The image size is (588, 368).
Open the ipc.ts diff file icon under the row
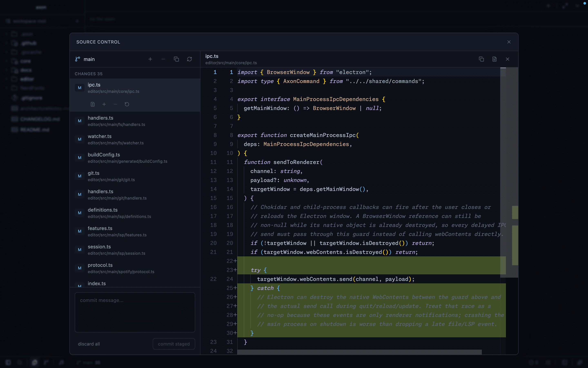pyautogui.click(x=92, y=104)
